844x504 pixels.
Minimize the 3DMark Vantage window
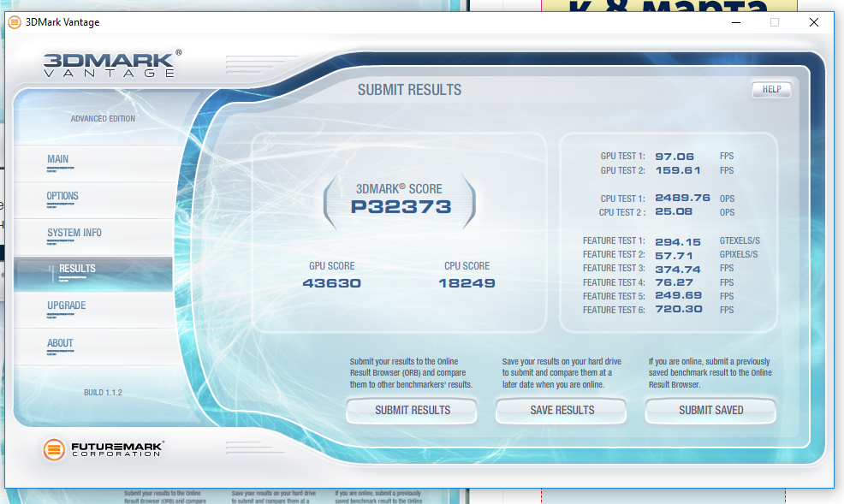pyautogui.click(x=736, y=22)
